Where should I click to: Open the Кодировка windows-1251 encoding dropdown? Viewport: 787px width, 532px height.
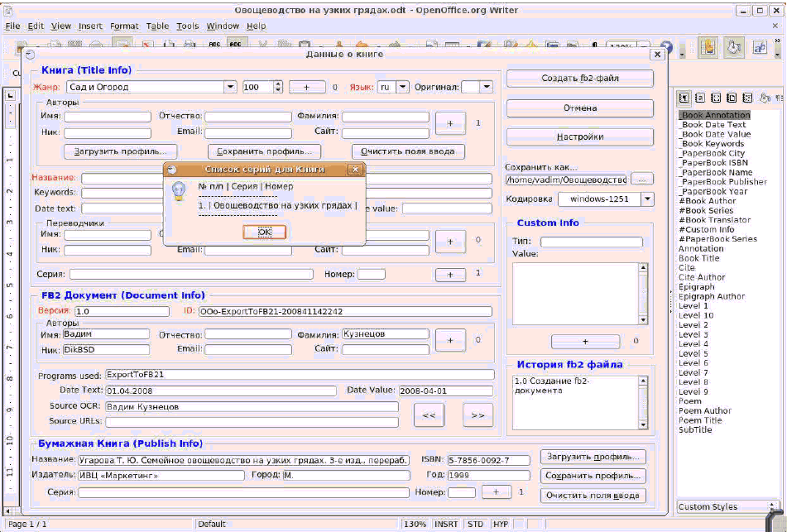pos(647,199)
